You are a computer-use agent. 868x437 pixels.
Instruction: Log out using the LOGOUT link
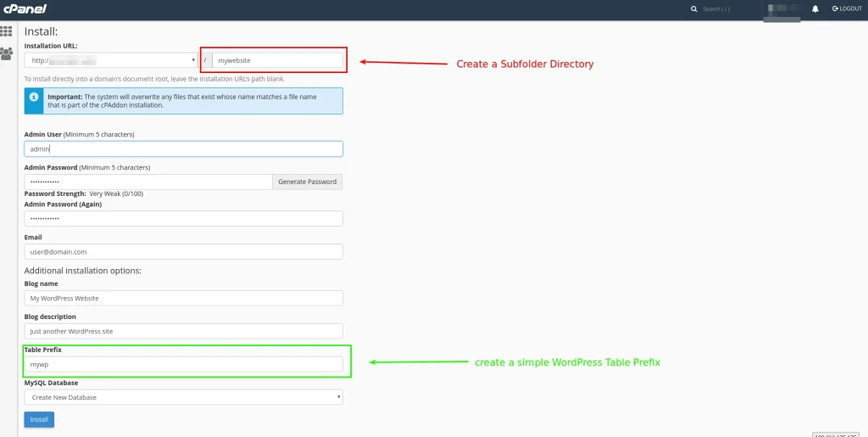(x=847, y=8)
